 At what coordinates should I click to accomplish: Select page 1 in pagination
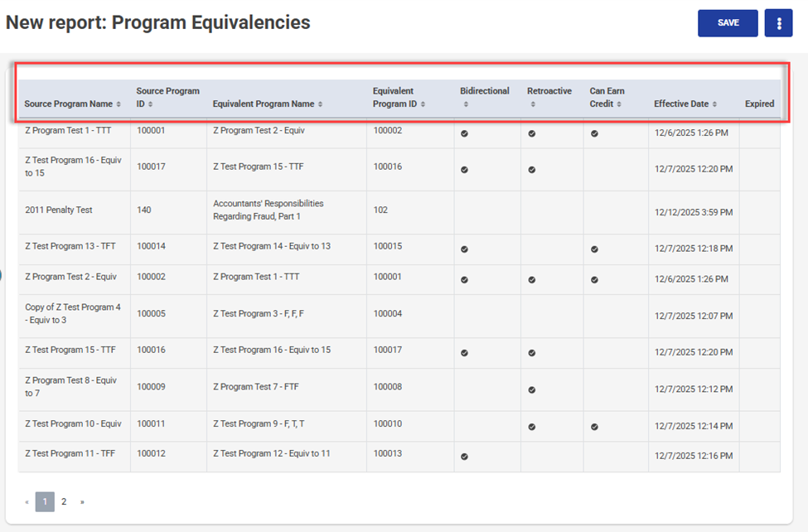pyautogui.click(x=45, y=501)
